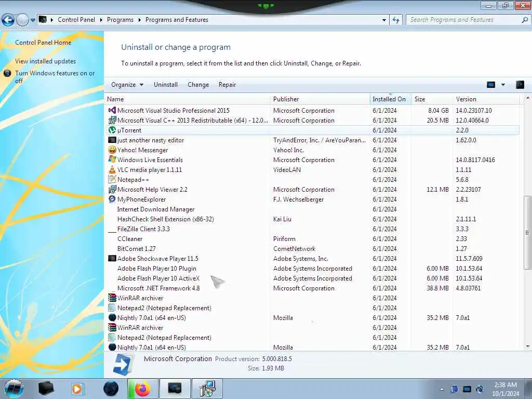Image resolution: width=532 pixels, height=399 pixels.
Task: Click the Microsoft Visual Studio Professional 2015 icon
Action: (112, 110)
